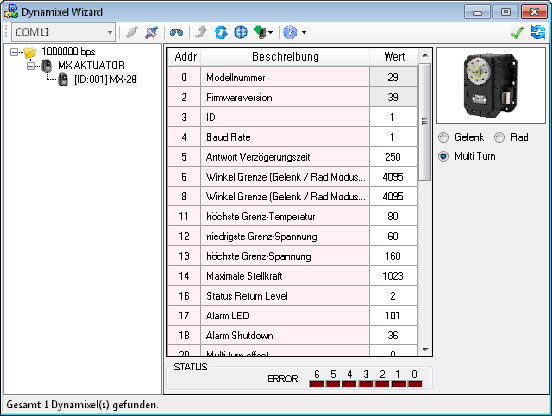Click the green checkmark icon
This screenshot has width=552, height=416.
pos(517,32)
